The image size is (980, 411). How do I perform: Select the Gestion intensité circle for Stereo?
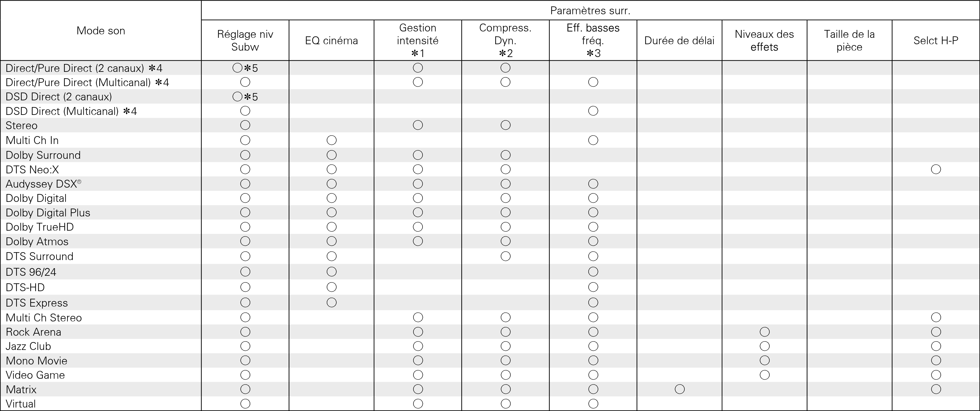tap(418, 125)
